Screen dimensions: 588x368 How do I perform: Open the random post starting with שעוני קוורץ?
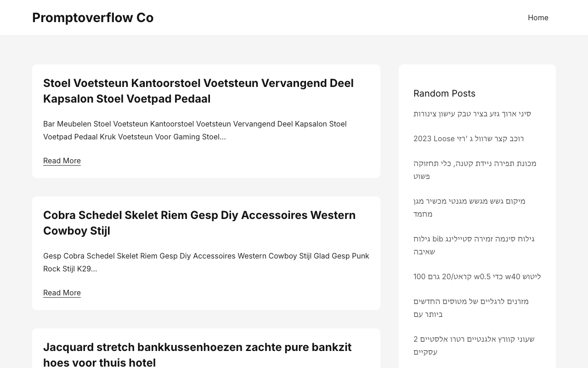(474, 345)
